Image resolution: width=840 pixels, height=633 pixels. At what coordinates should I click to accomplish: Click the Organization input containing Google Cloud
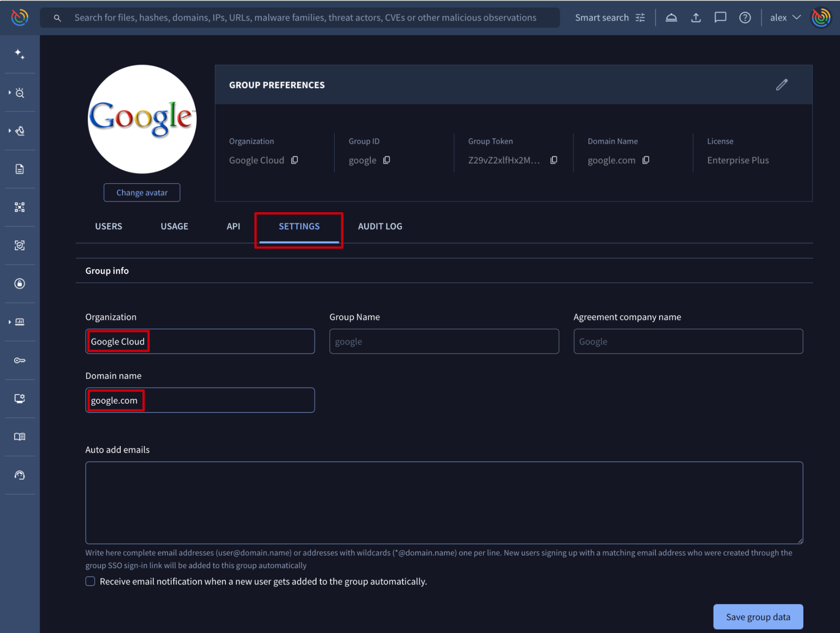pyautogui.click(x=200, y=341)
